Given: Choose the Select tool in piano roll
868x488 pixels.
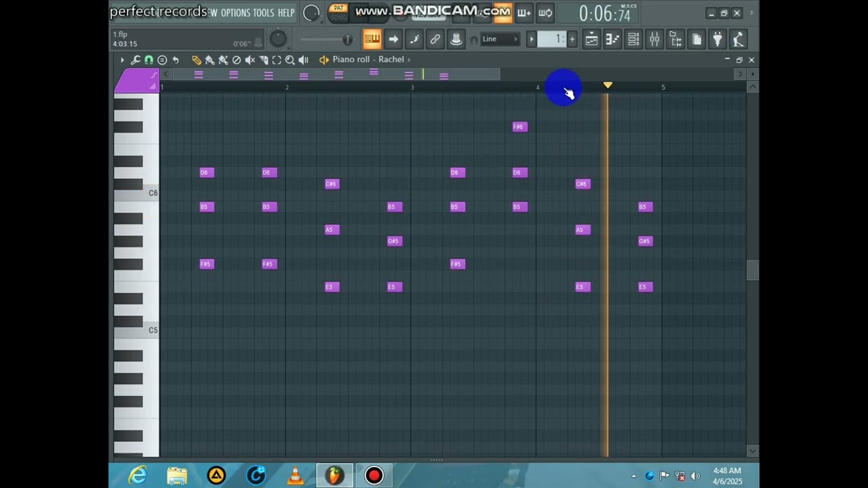Looking at the screenshot, I should 277,60.
